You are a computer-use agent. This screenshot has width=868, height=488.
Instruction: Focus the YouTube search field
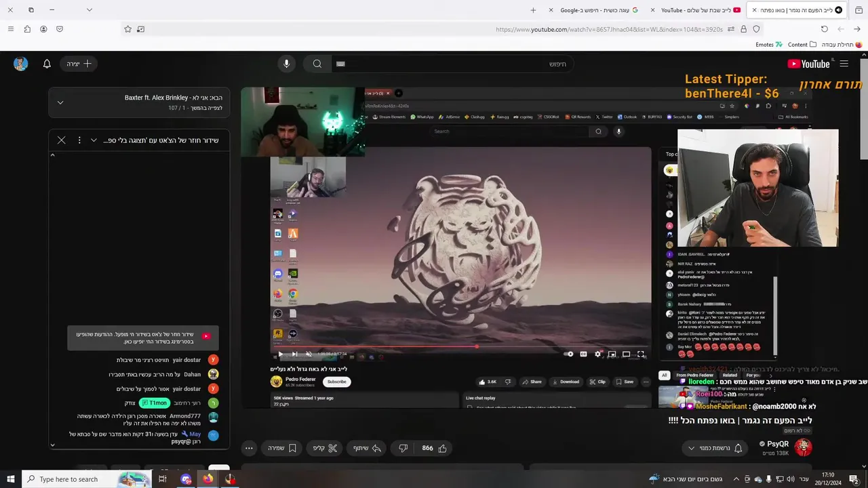(453, 64)
